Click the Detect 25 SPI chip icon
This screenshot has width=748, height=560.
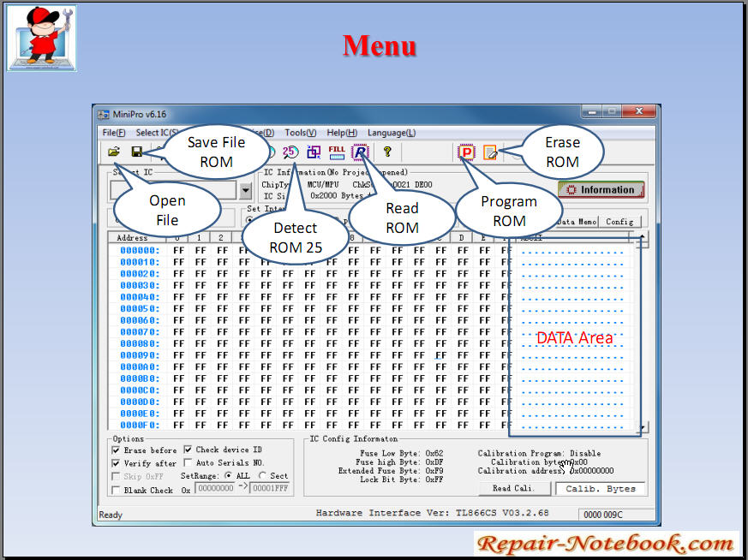[290, 152]
